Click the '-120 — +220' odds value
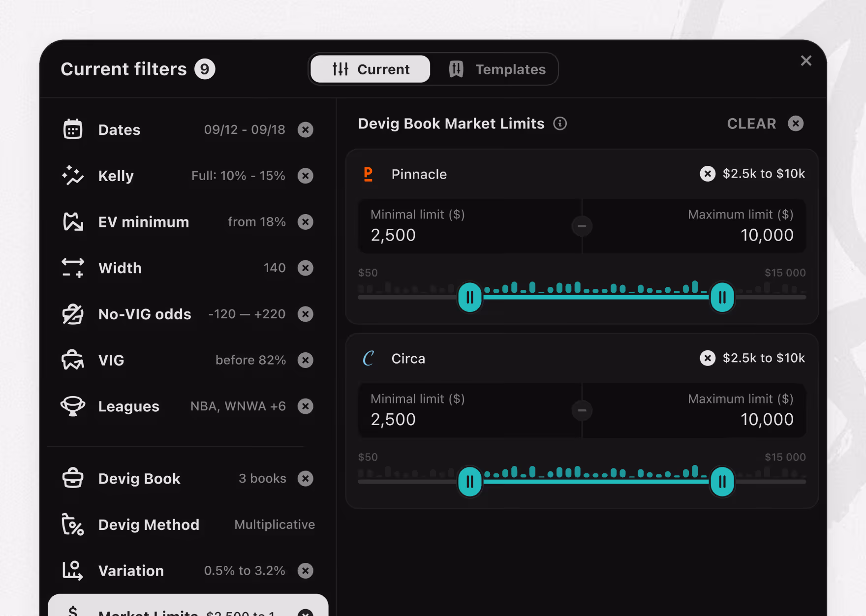866x616 pixels. (x=247, y=314)
